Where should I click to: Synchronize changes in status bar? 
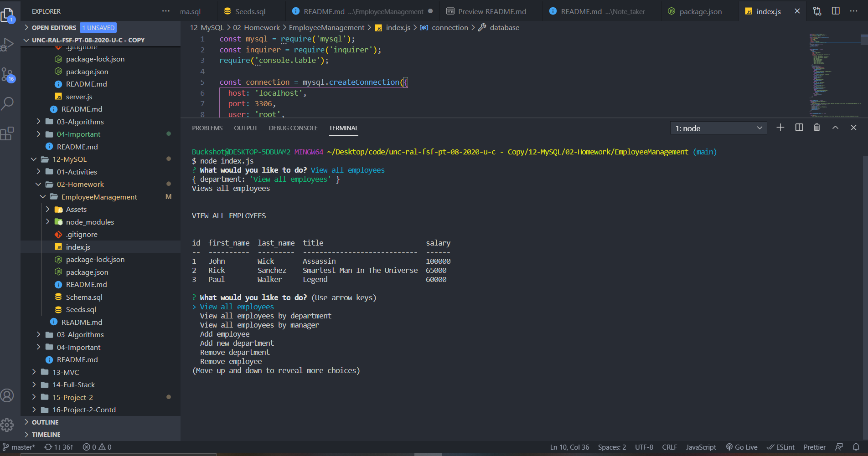coord(58,447)
